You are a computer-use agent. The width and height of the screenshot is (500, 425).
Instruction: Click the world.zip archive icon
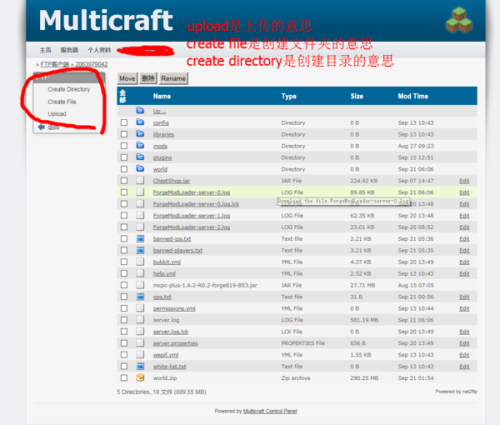[140, 377]
